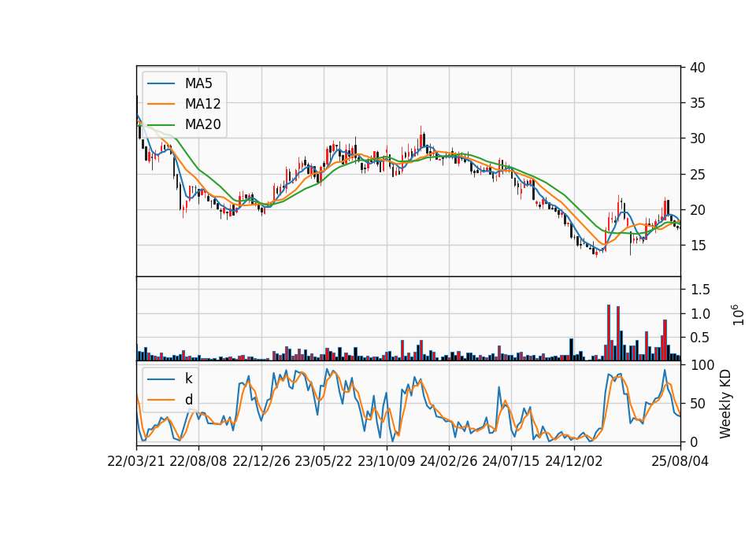756x543 pixels.
Task: Click the 22/08/08 date label
Action: coord(198,461)
